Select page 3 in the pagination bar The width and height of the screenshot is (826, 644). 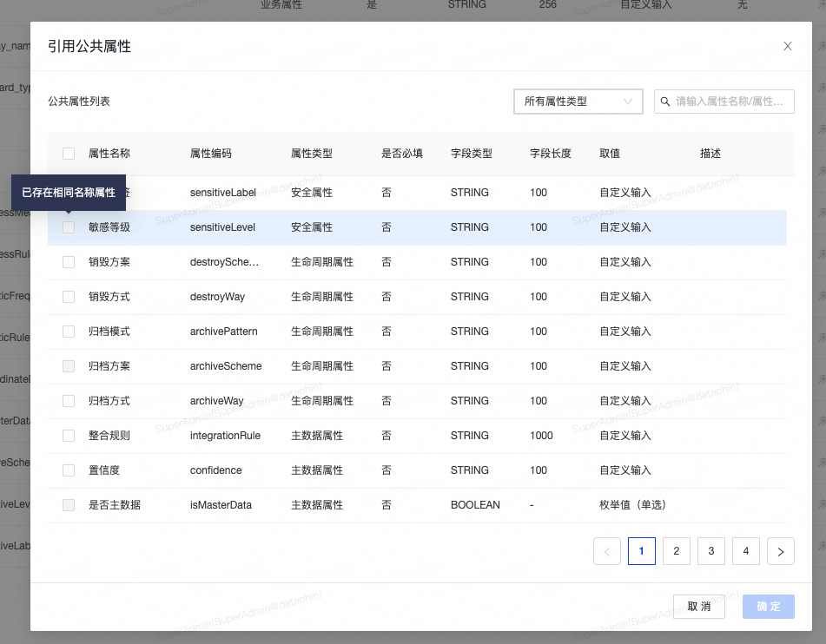coord(711,550)
